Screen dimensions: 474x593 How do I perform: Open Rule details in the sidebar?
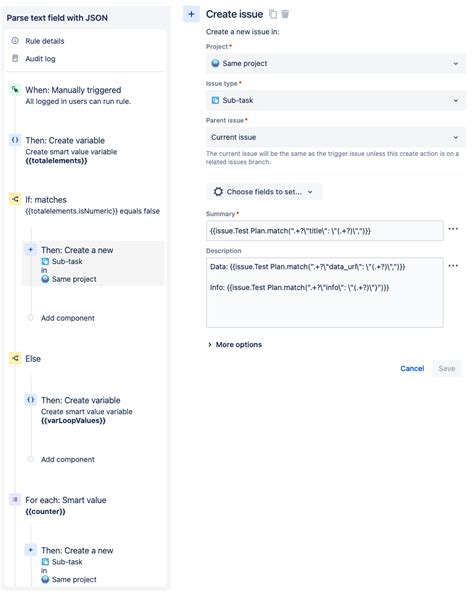click(x=45, y=41)
